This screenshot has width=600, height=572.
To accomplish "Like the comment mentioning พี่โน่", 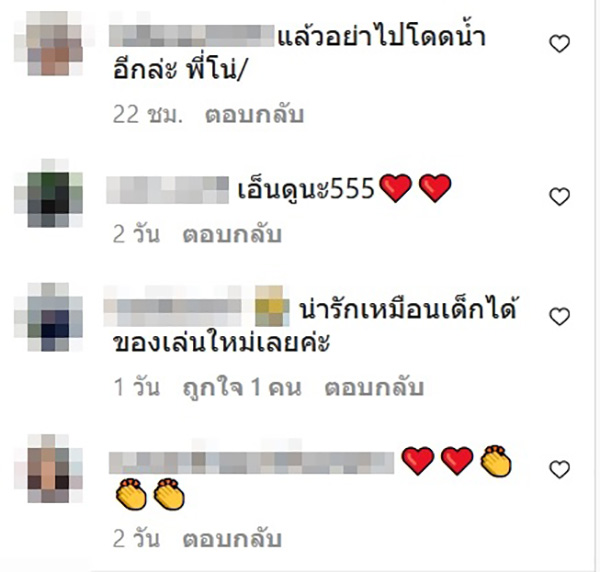I will coord(559,44).
